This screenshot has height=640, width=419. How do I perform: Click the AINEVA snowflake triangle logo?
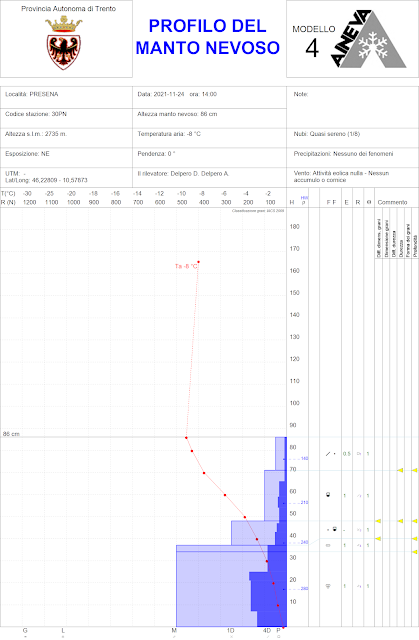369,39
